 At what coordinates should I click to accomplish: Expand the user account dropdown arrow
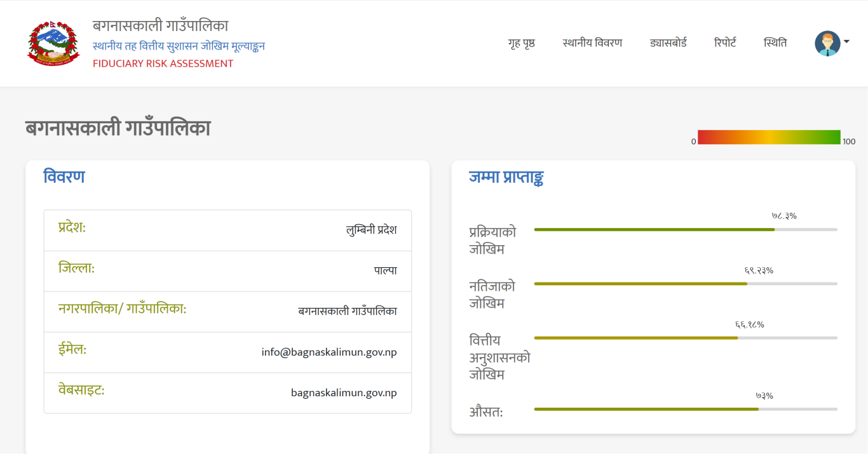point(846,42)
